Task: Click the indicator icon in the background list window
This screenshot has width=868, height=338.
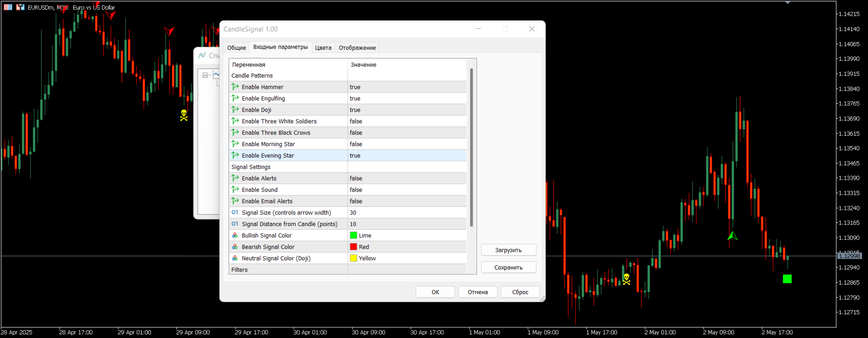Action: point(202,55)
